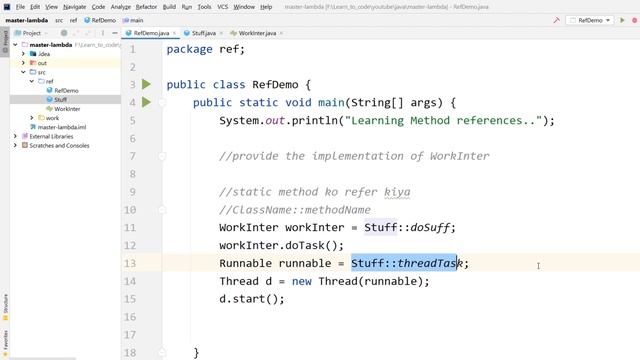Click master-lambda in the navigation breadcrumb
This screenshot has height=360, width=640.
coord(27,20)
